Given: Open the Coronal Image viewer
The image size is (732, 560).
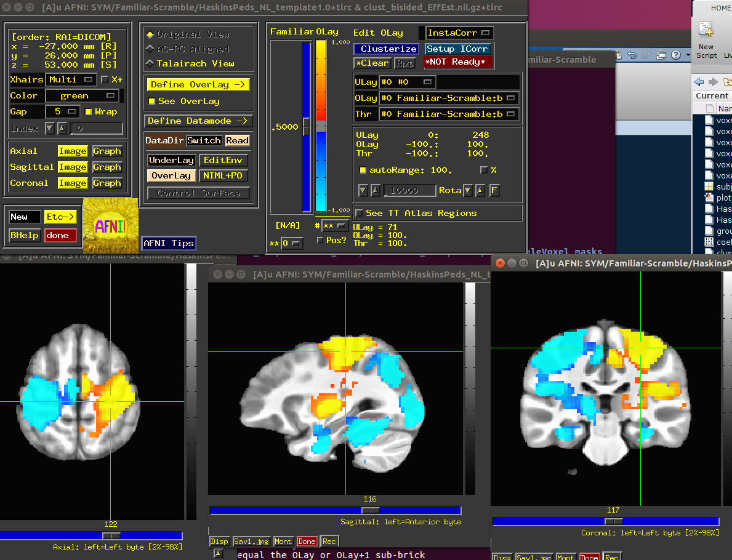Looking at the screenshot, I should point(73,183).
